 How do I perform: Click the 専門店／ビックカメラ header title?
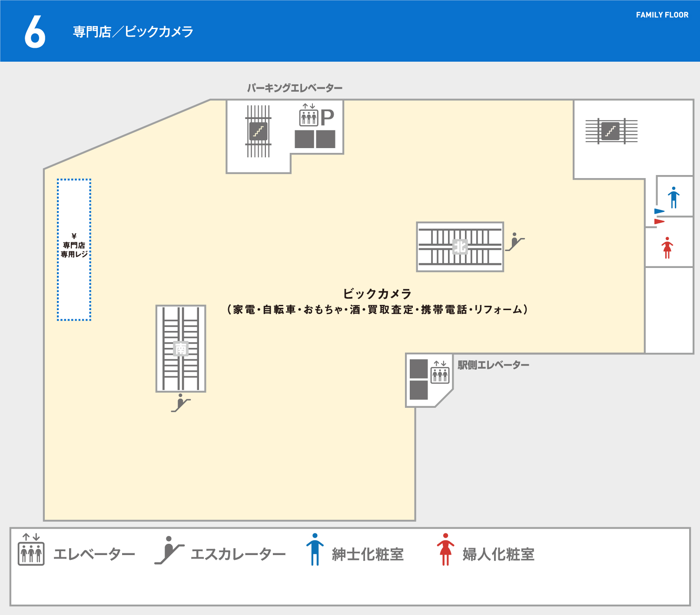point(133,32)
